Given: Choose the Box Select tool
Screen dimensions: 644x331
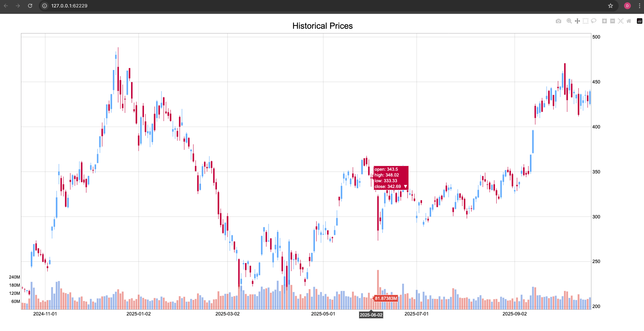Looking at the screenshot, I should click(x=586, y=21).
